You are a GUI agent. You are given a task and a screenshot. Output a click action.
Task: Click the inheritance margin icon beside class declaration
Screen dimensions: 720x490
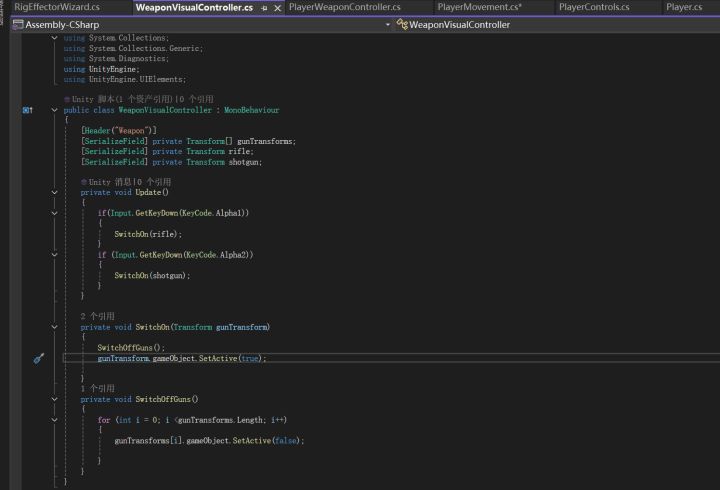(x=28, y=110)
